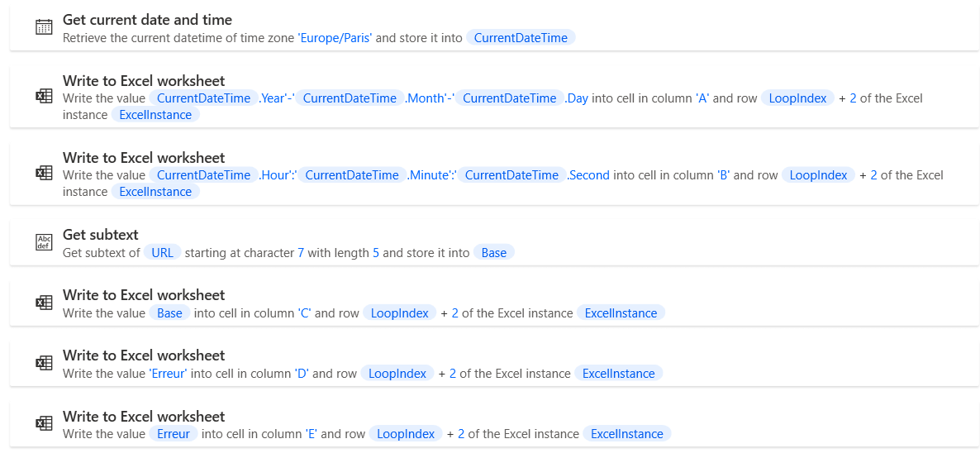The width and height of the screenshot is (980, 458).
Task: Click Excel icon of action writing to column 'E'
Action: click(44, 423)
